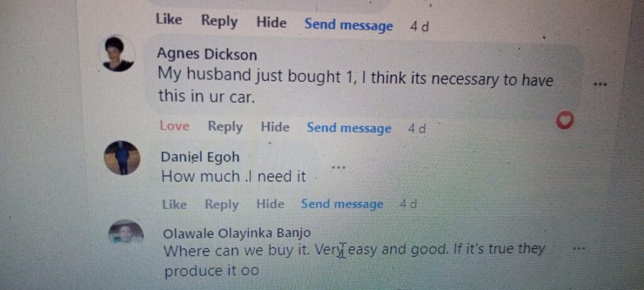This screenshot has width=644, height=290.
Task: Open Daniel Egoh's profile picture
Action: click(122, 158)
